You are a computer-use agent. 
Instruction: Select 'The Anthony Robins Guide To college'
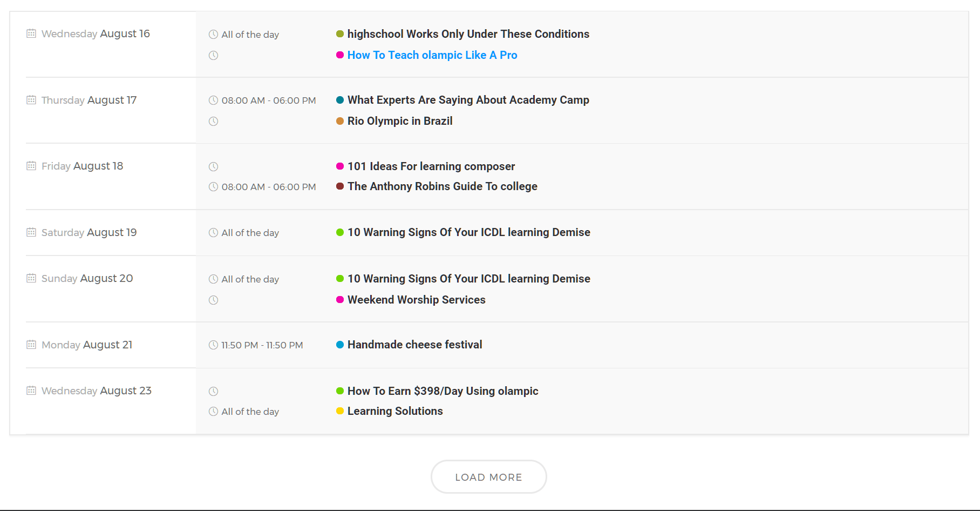coord(442,186)
